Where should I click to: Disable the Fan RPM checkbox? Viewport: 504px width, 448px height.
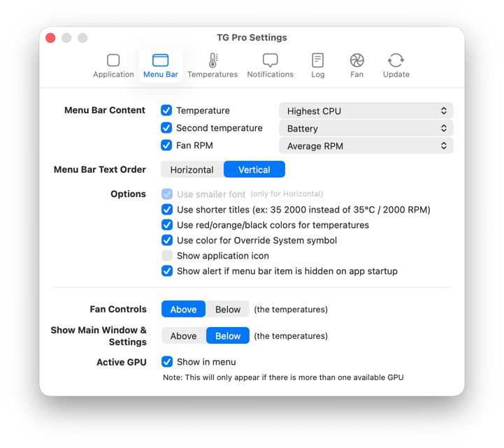(166, 145)
